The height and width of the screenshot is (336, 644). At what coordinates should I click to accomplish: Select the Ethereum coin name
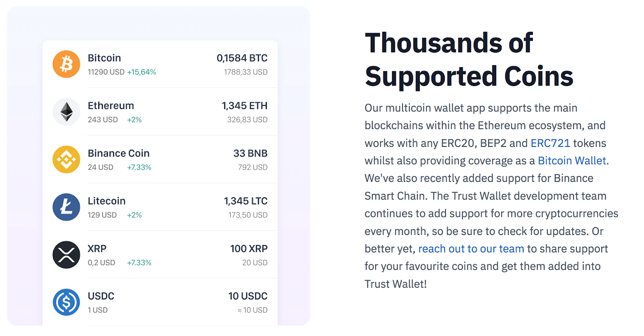click(111, 106)
